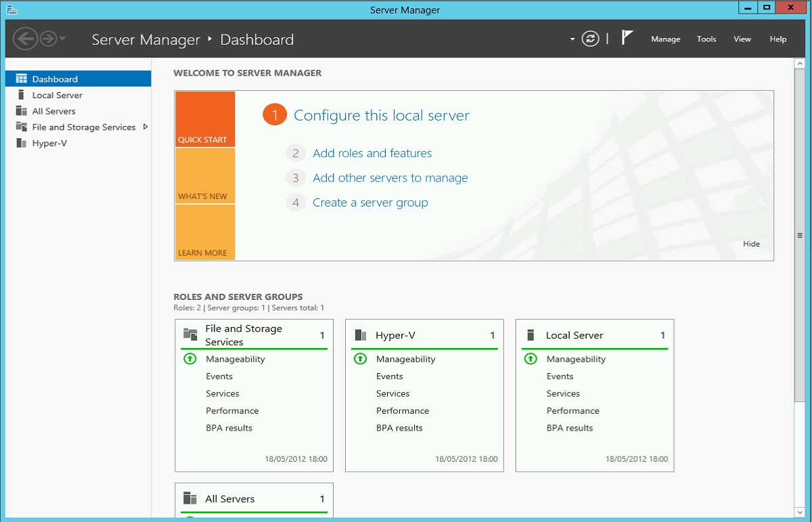Click Dashboard icon in sidebar

click(x=21, y=79)
